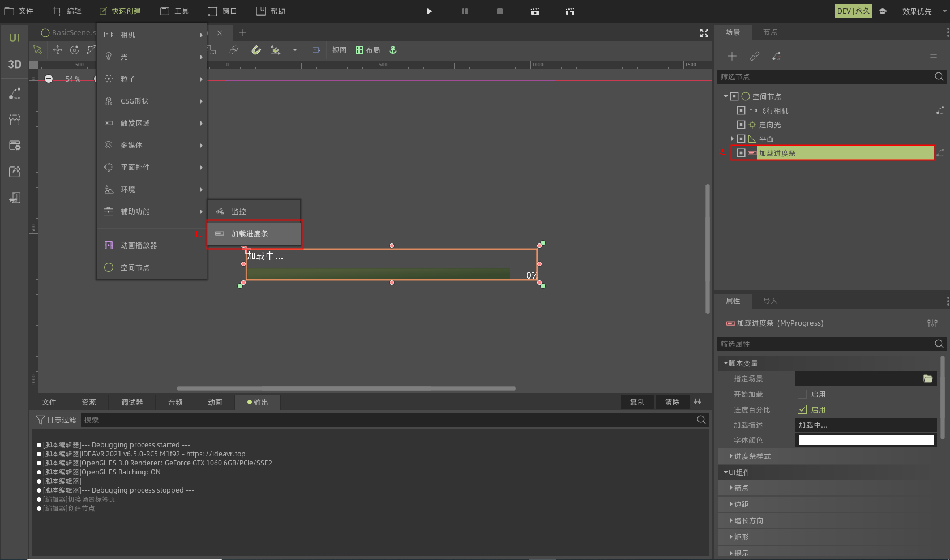Click the 复制 button in output panel

point(637,402)
